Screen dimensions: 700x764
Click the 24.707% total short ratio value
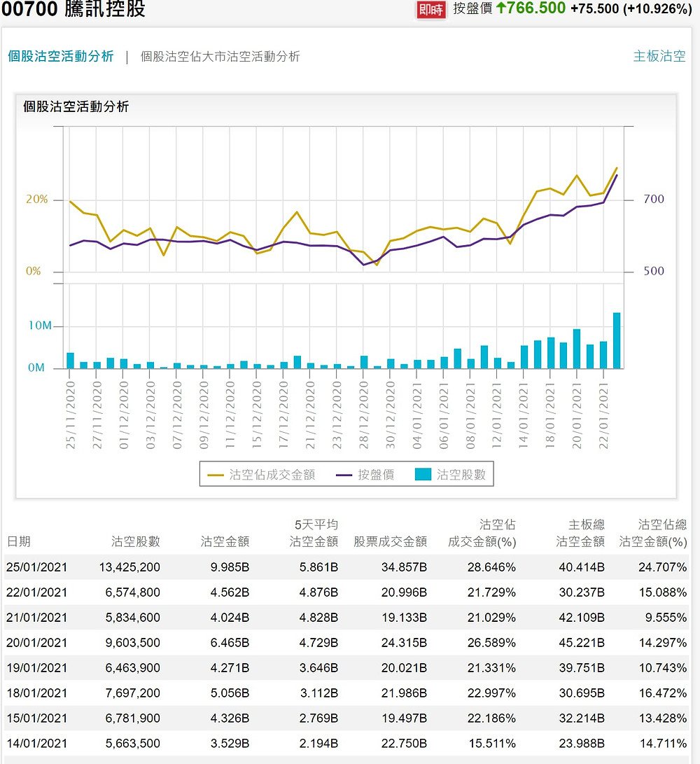[x=662, y=567]
